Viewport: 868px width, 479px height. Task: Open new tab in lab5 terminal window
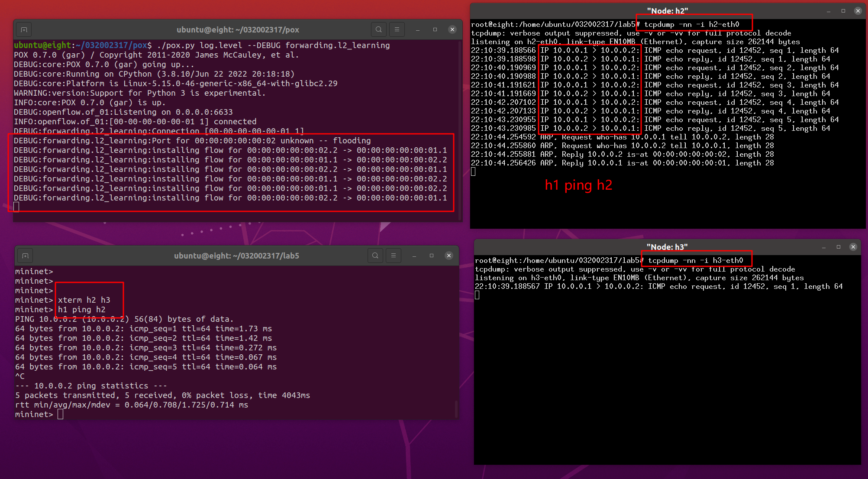point(25,256)
